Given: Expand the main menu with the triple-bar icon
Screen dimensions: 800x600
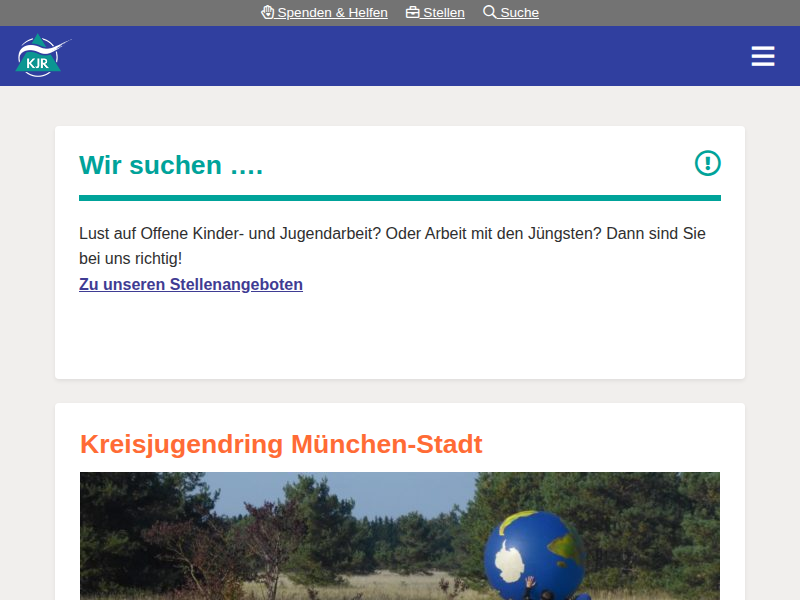Looking at the screenshot, I should point(763,56).
